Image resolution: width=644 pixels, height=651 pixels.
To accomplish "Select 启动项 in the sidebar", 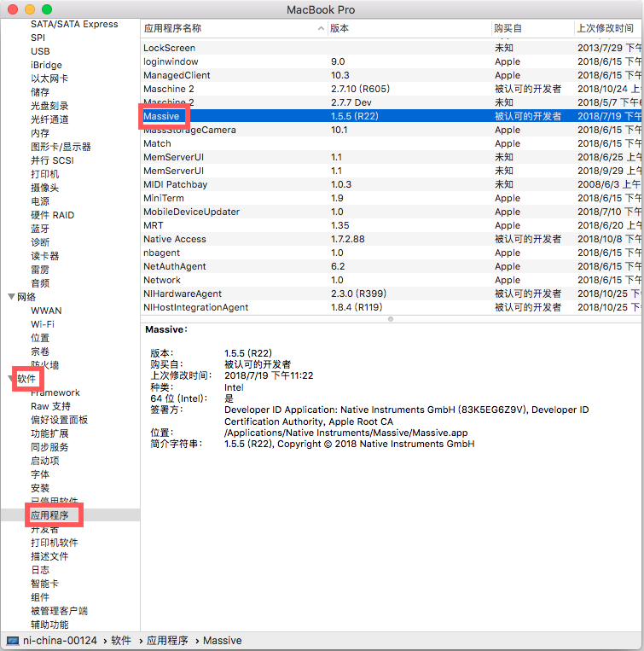I will coord(45,461).
